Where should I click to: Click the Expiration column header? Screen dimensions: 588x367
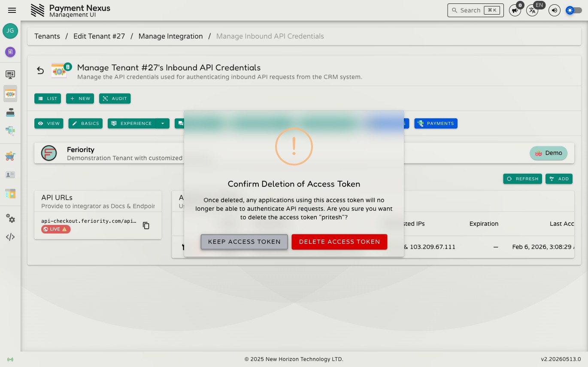click(484, 224)
